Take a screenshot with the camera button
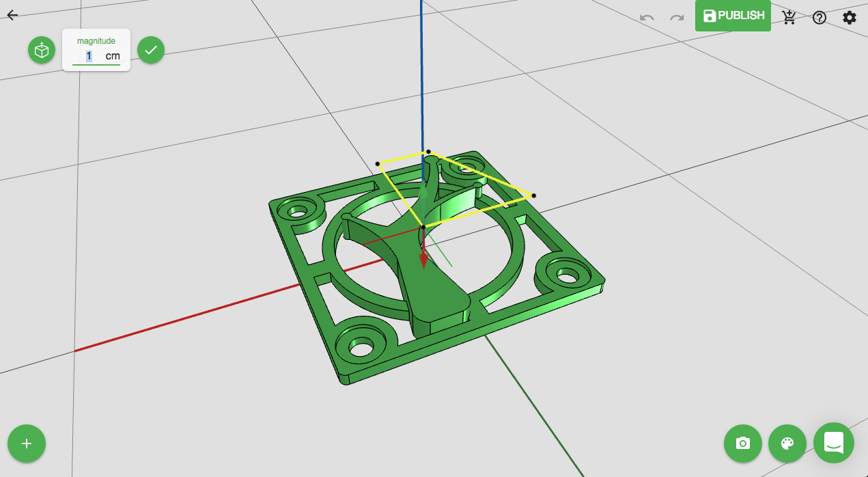The width and height of the screenshot is (868, 477). [743, 444]
